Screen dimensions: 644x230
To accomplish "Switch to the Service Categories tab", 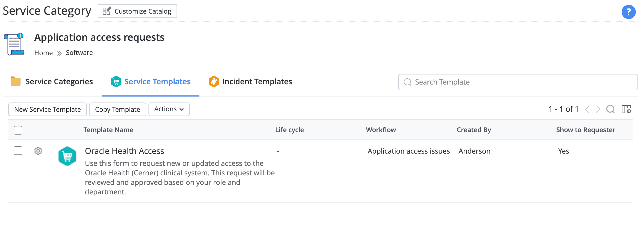I will tap(52, 82).
